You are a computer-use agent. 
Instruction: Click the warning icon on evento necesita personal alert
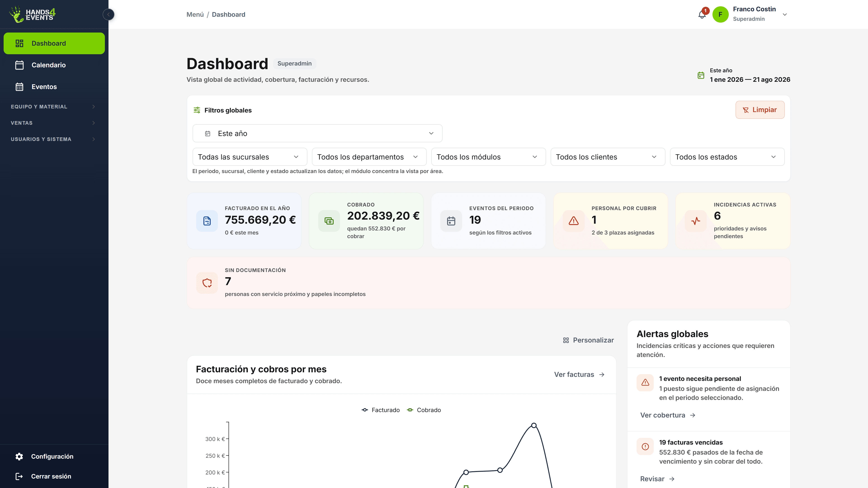645,382
